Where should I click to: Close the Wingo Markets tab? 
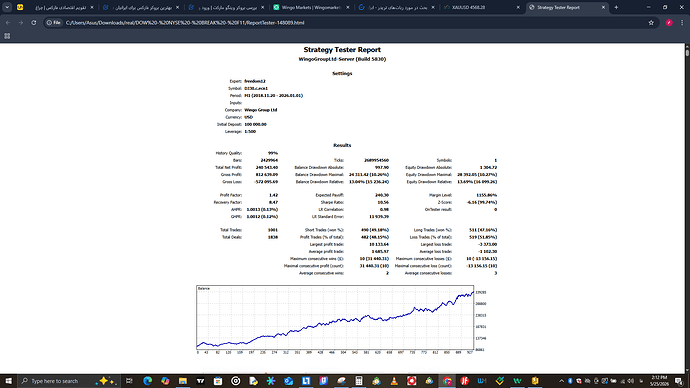tap(348, 7)
